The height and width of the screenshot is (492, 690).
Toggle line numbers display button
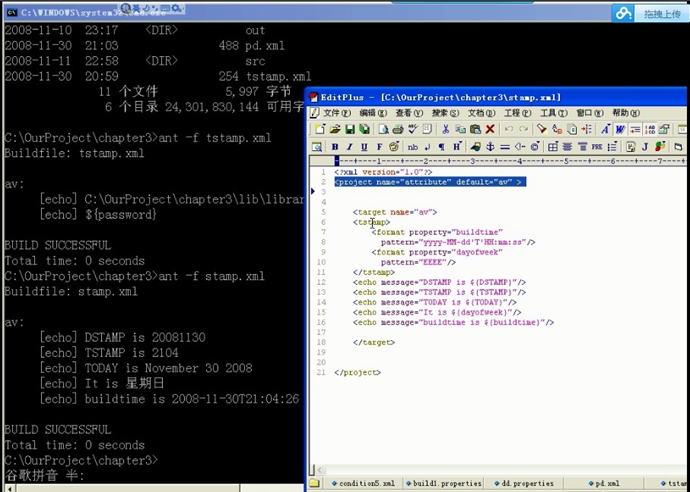click(x=650, y=129)
